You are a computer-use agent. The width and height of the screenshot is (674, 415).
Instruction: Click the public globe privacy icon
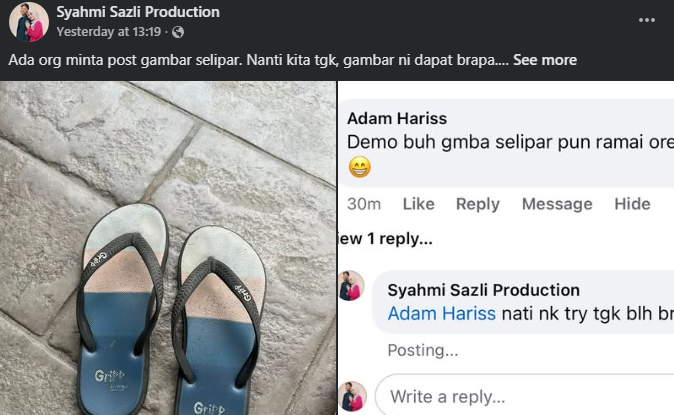point(178,32)
